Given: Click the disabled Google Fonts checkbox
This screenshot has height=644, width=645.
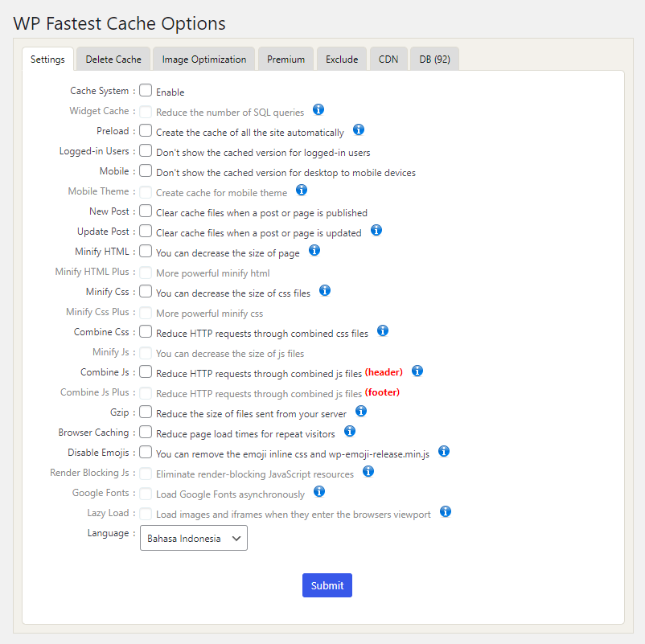Looking at the screenshot, I should coord(146,494).
